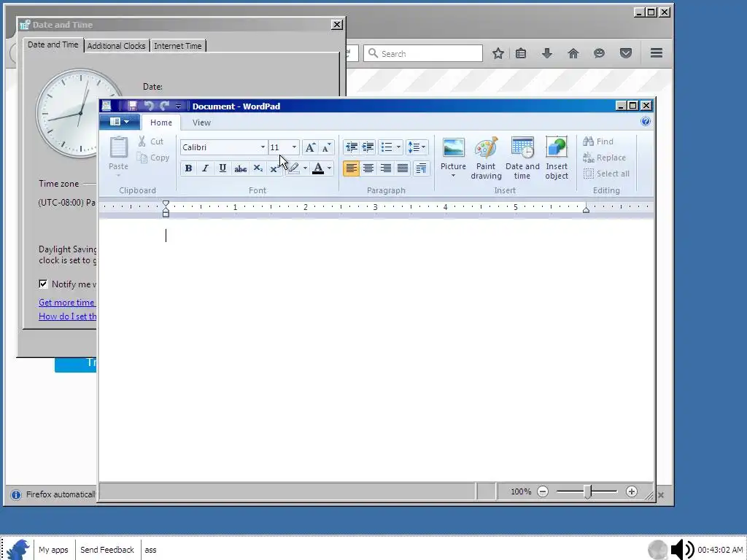Toggle Strikethrough formatting
This screenshot has height=560, width=747.
point(241,168)
